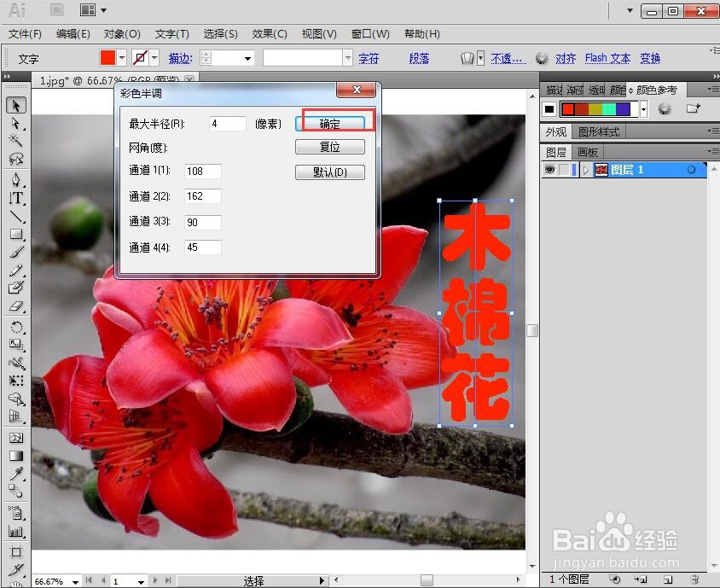The height and width of the screenshot is (588, 720).
Task: Choose the Magic Wand tool
Action: 16,140
